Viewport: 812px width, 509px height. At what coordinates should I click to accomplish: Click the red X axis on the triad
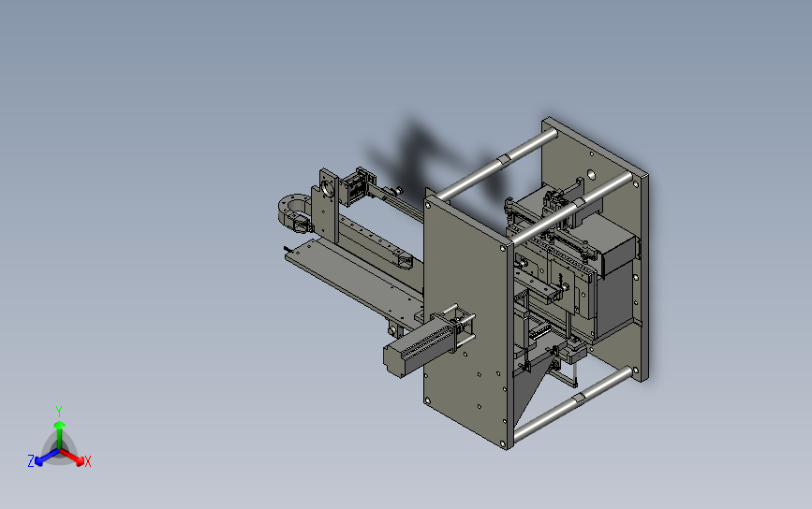click(x=72, y=457)
